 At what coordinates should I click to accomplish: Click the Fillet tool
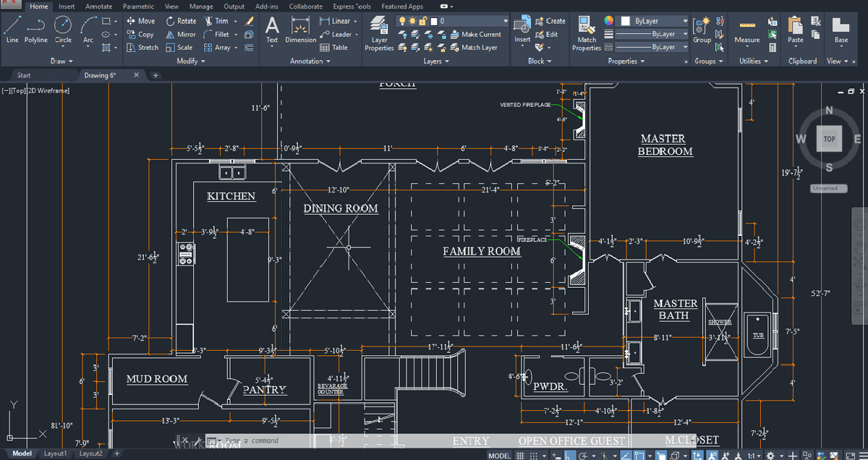[x=216, y=34]
